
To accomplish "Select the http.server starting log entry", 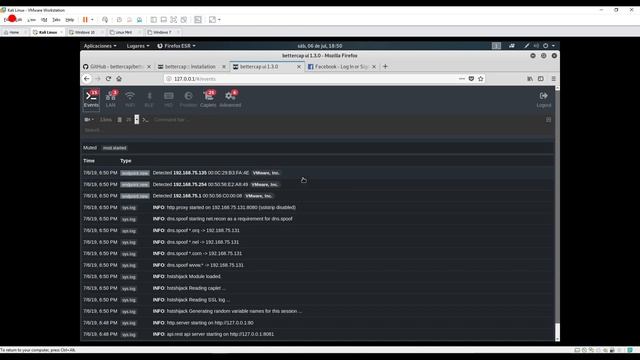I will [x=318, y=323].
